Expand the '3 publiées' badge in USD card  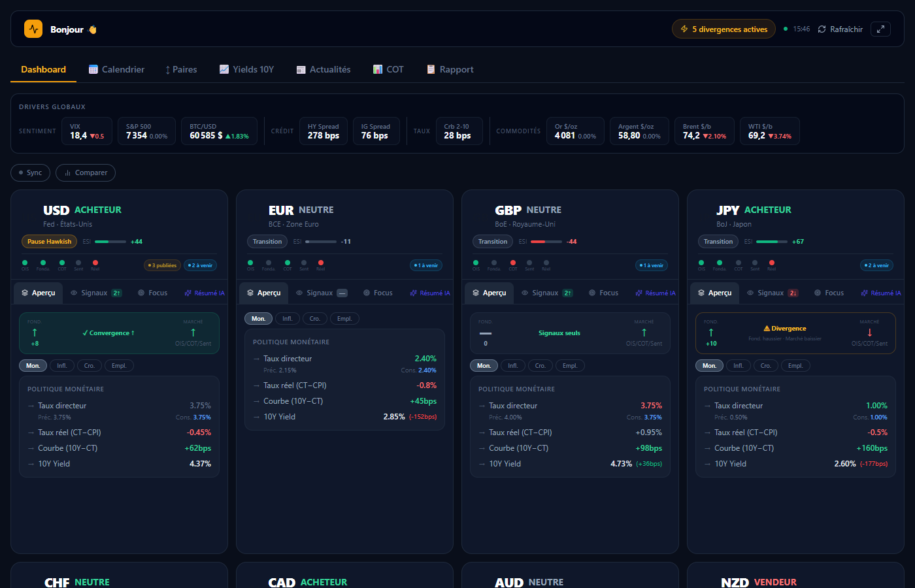click(162, 265)
